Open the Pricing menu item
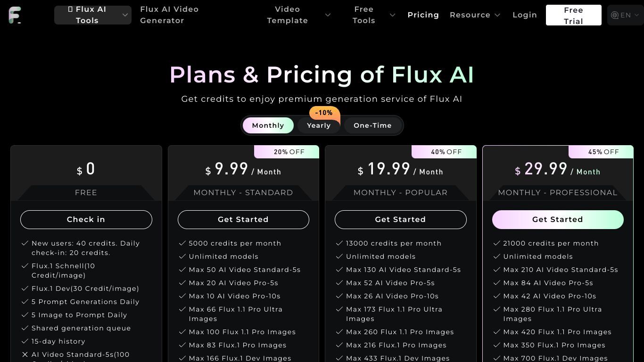Screen dimensions: 644x362 tap(423, 15)
